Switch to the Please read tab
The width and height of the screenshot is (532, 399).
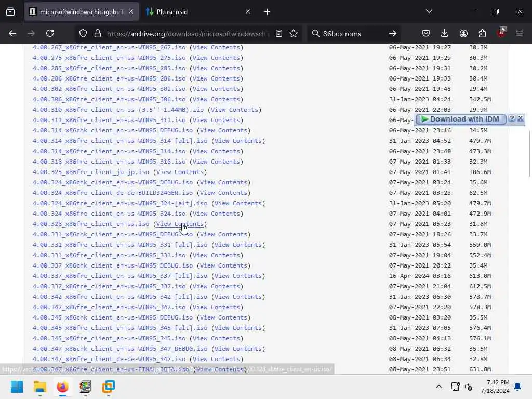click(198, 12)
